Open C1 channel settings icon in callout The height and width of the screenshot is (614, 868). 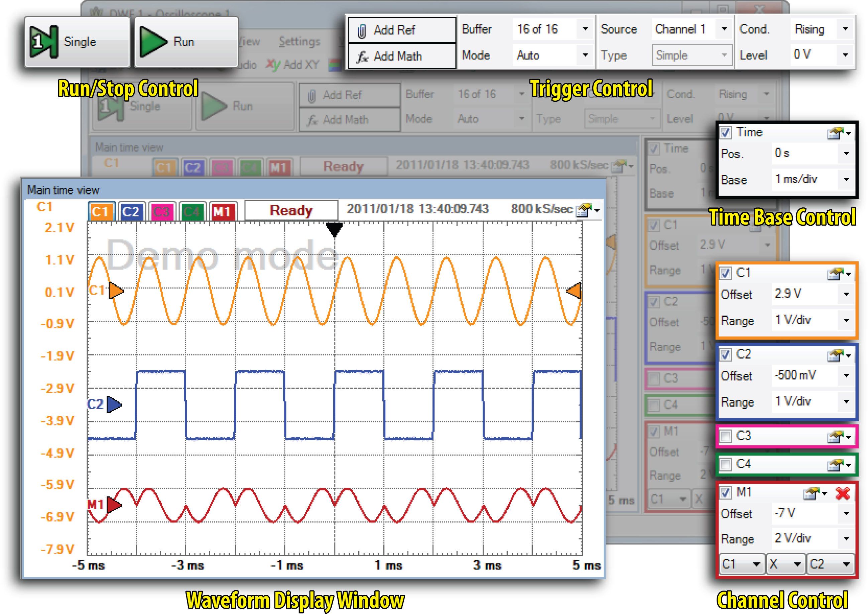(839, 274)
